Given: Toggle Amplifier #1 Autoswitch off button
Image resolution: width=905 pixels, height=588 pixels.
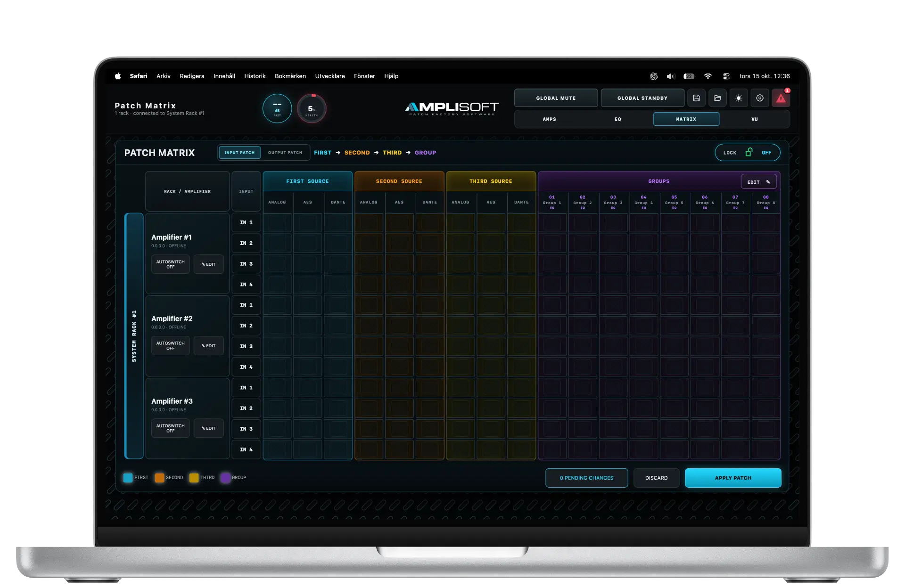Looking at the screenshot, I should (x=171, y=264).
